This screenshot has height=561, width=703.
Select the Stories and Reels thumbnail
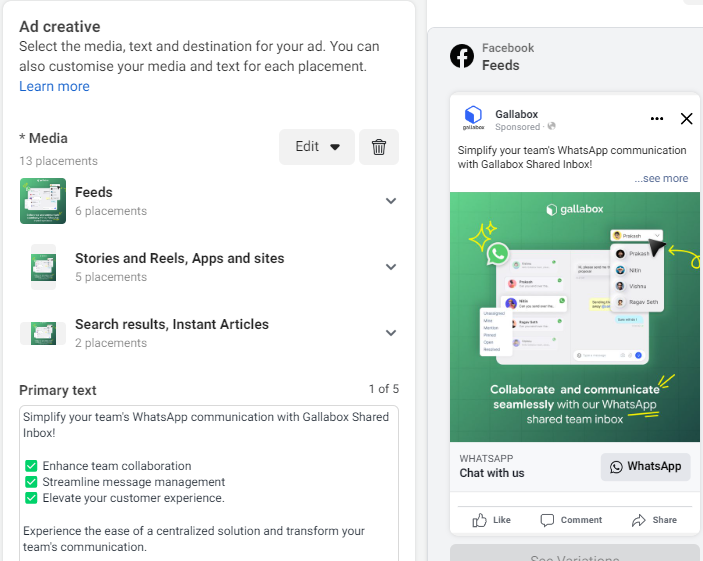pyautogui.click(x=43, y=267)
